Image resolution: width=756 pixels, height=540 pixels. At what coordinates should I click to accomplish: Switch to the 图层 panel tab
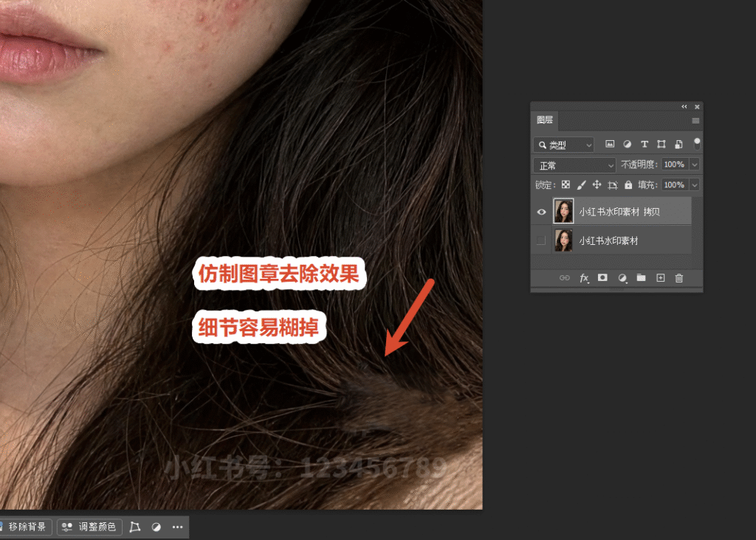click(545, 120)
